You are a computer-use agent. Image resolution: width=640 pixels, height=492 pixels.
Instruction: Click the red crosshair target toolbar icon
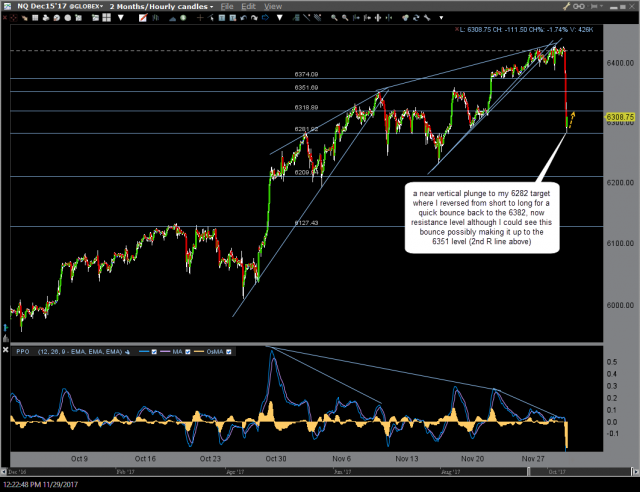pos(14,18)
